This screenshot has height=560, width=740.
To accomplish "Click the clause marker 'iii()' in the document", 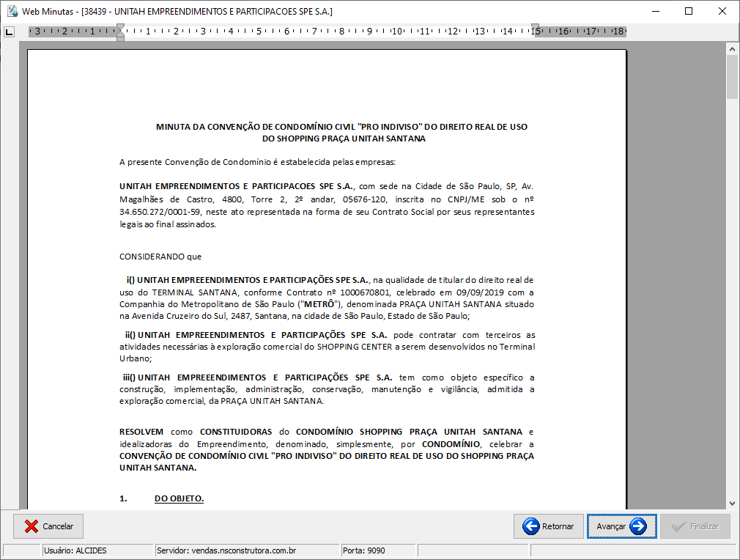I will pyautogui.click(x=129, y=377).
